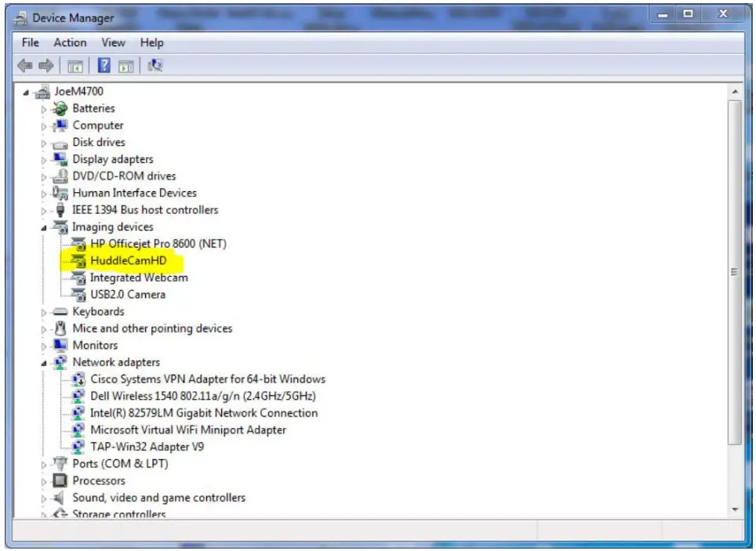
Task: Click the Disk drives category icon
Action: click(61, 142)
